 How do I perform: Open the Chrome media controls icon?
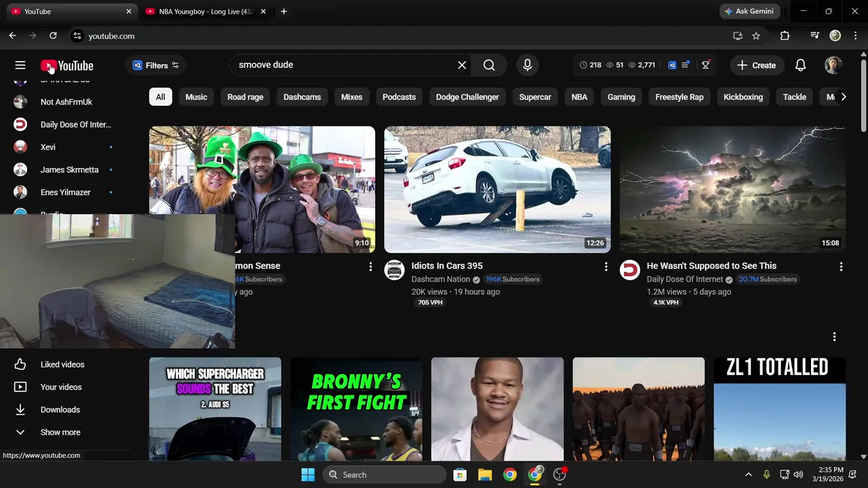[x=815, y=36]
